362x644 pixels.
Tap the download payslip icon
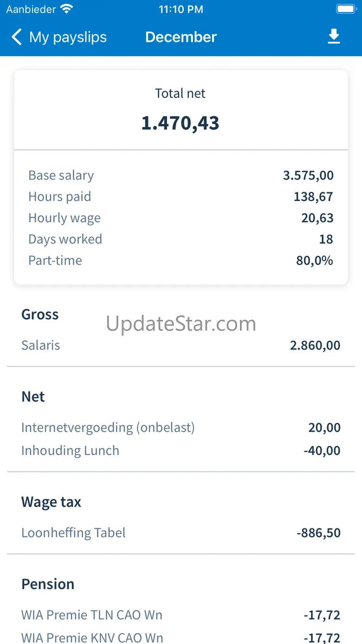click(334, 37)
